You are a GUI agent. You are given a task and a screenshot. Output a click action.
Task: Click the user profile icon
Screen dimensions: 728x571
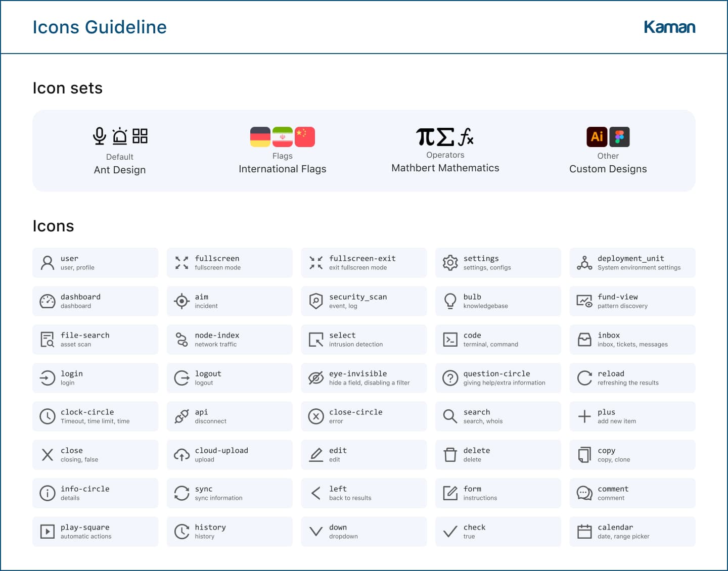coord(48,263)
